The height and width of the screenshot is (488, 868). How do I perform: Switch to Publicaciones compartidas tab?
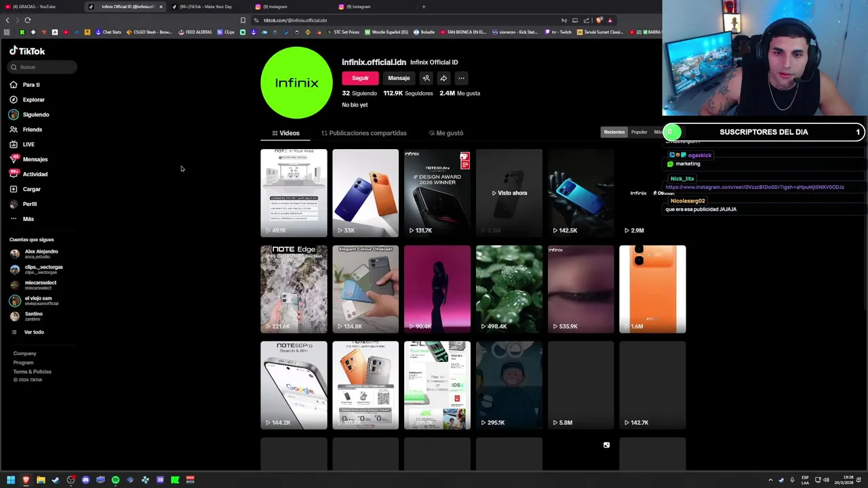tap(364, 133)
